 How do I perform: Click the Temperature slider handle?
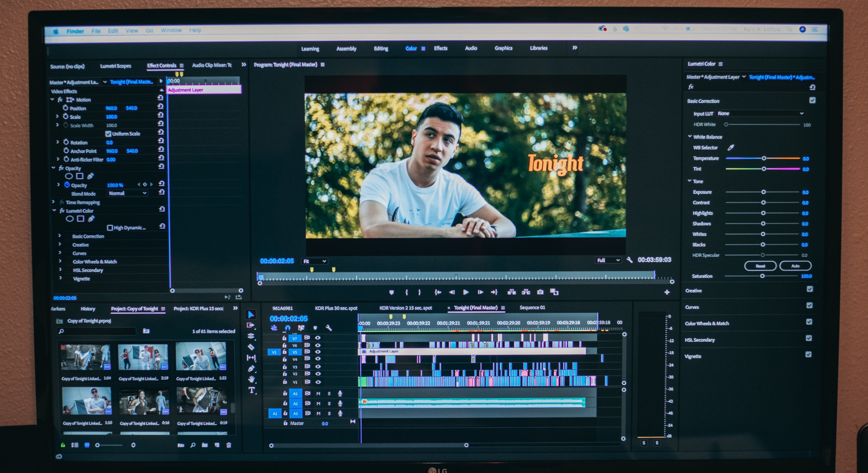(764, 158)
